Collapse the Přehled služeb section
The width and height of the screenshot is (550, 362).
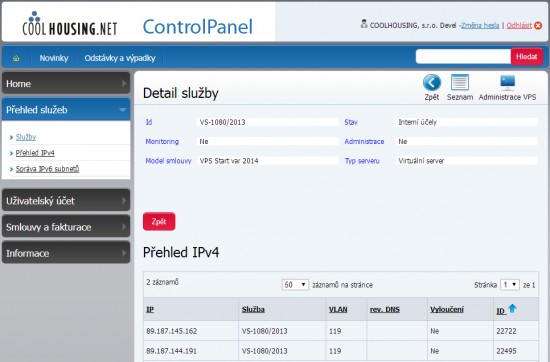(66, 109)
